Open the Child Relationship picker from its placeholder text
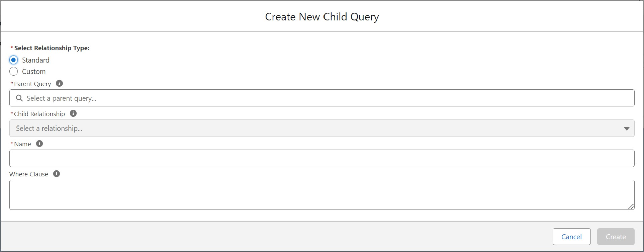644x252 pixels. pyautogui.click(x=49, y=128)
